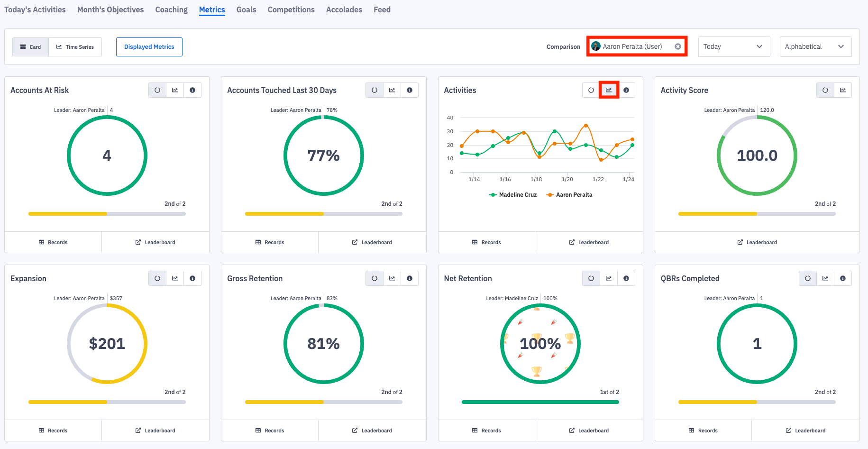Click info icon on Net Retention card
Viewport: 868px width, 449px height.
coord(626,278)
